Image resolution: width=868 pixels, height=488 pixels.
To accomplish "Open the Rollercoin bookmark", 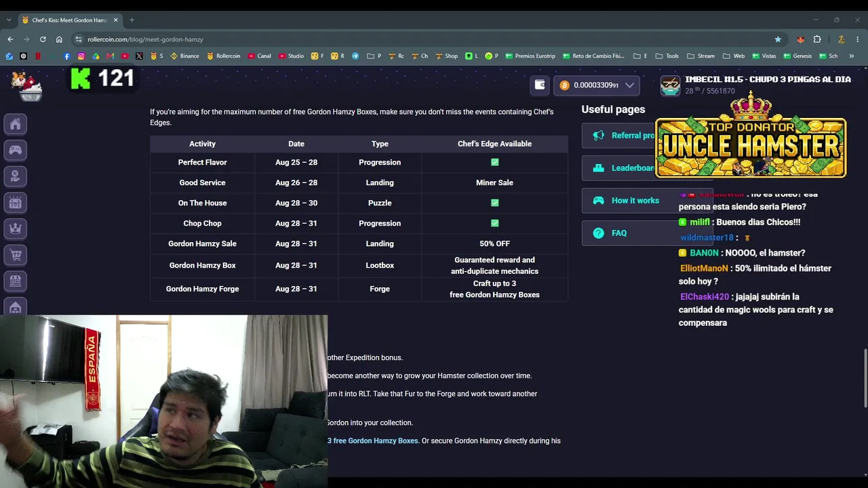I will 223,56.
